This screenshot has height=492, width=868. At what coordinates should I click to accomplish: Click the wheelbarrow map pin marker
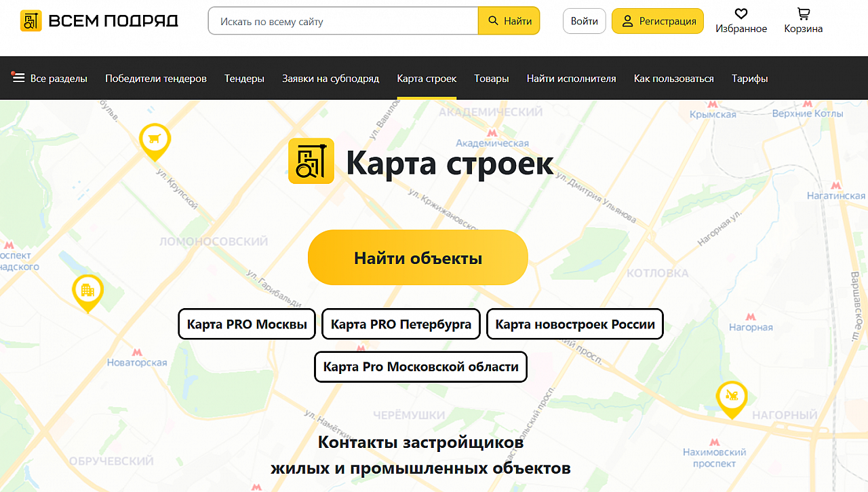pos(155,140)
